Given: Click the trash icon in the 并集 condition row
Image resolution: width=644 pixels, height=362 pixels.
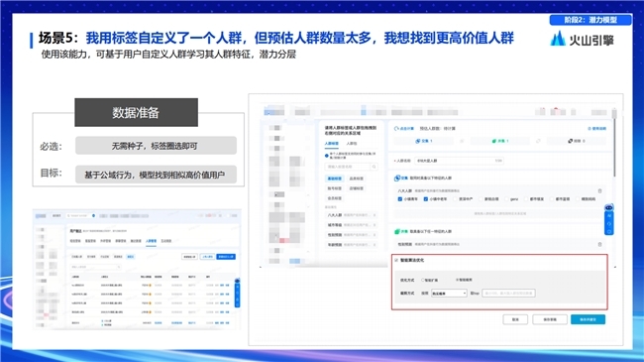Looking at the screenshot, I should click(599, 244).
